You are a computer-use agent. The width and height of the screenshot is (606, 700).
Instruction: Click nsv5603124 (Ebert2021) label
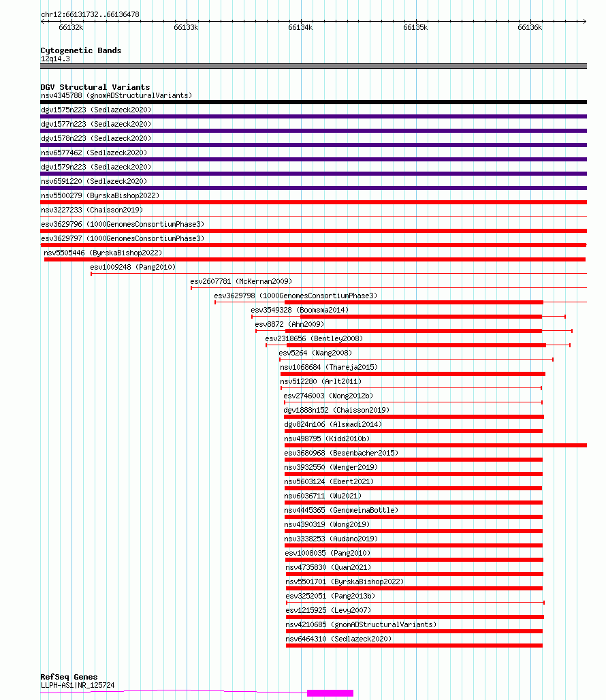coord(329,481)
